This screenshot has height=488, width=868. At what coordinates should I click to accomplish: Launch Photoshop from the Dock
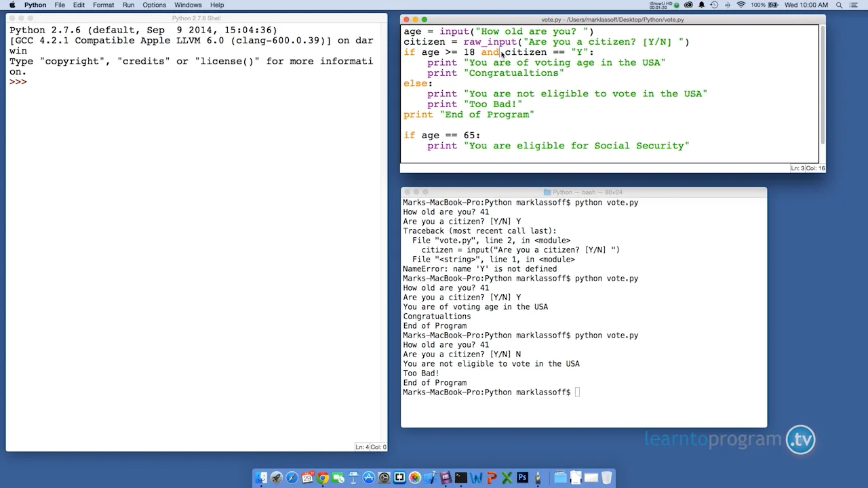click(522, 478)
